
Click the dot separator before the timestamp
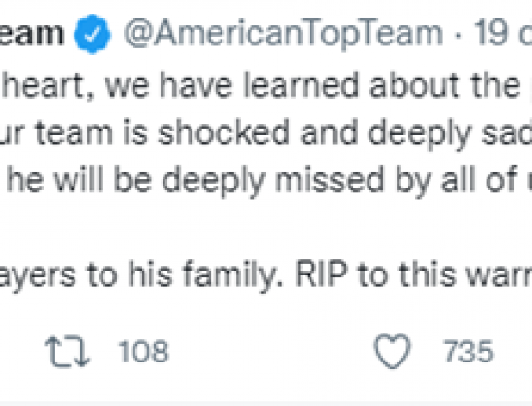pyautogui.click(x=458, y=35)
